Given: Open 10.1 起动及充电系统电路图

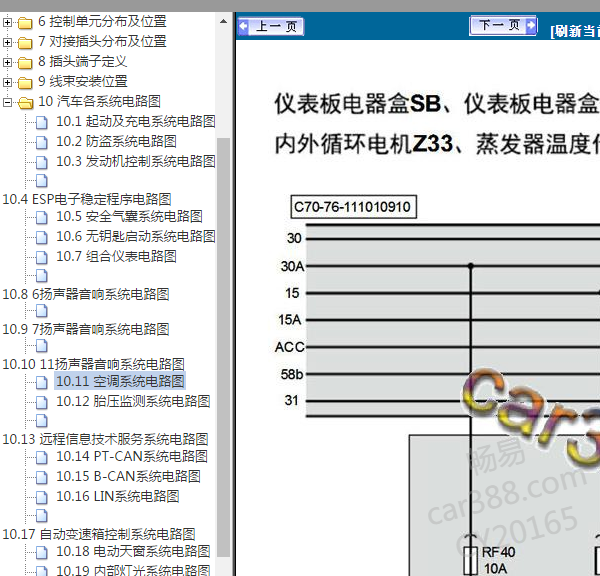Looking at the screenshot, I should [x=136, y=122].
